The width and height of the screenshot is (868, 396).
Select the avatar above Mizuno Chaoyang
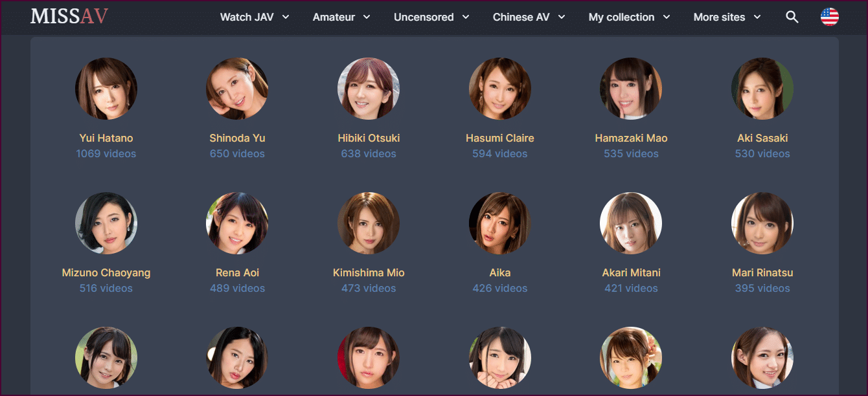(106, 223)
